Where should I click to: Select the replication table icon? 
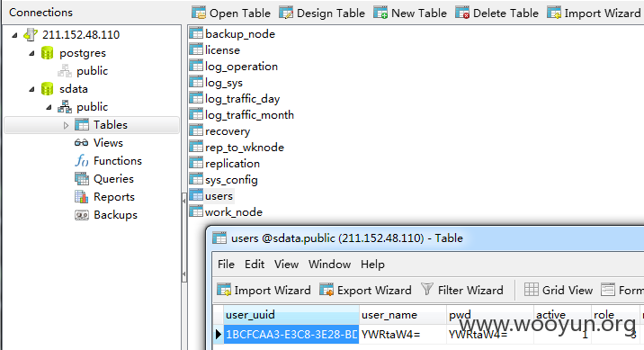(x=196, y=163)
